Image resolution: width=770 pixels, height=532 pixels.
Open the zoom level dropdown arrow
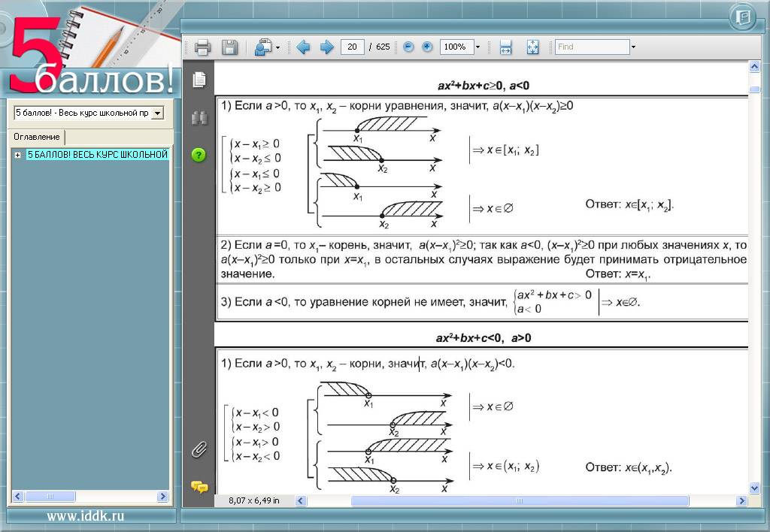[x=477, y=47]
